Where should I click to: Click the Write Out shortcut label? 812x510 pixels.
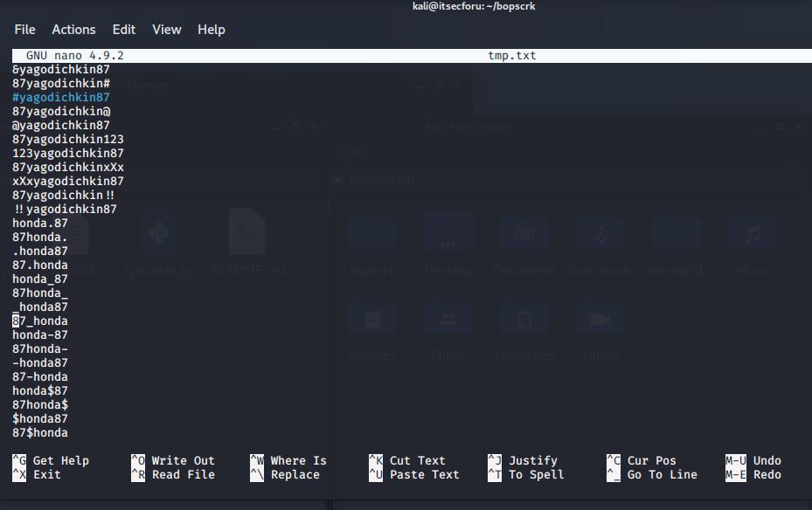click(183, 461)
